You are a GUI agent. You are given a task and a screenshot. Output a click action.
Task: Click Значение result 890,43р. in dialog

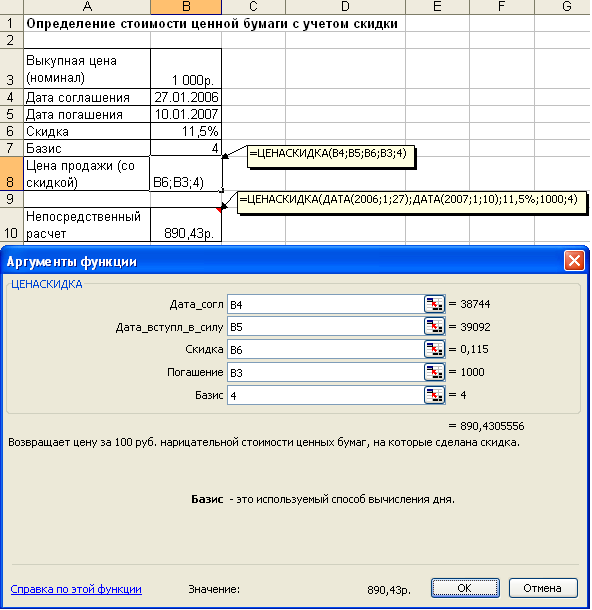click(x=389, y=590)
